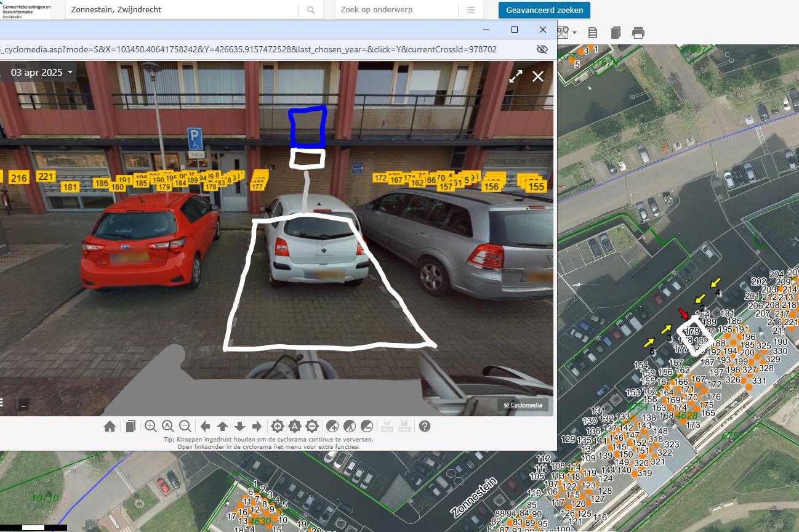Zoom in with the magnifier plus icon
Viewport: 799px width, 532px height.
[150, 426]
